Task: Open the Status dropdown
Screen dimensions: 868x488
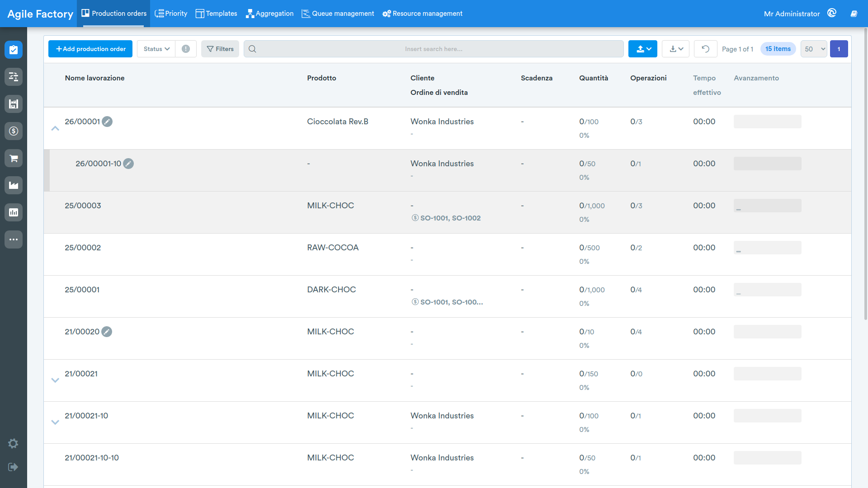Action: (156, 49)
